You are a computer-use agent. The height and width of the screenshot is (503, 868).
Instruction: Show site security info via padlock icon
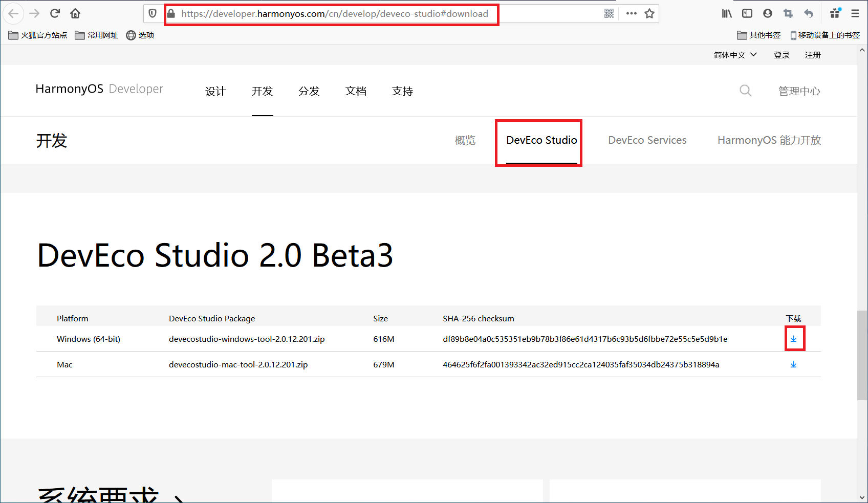[171, 13]
